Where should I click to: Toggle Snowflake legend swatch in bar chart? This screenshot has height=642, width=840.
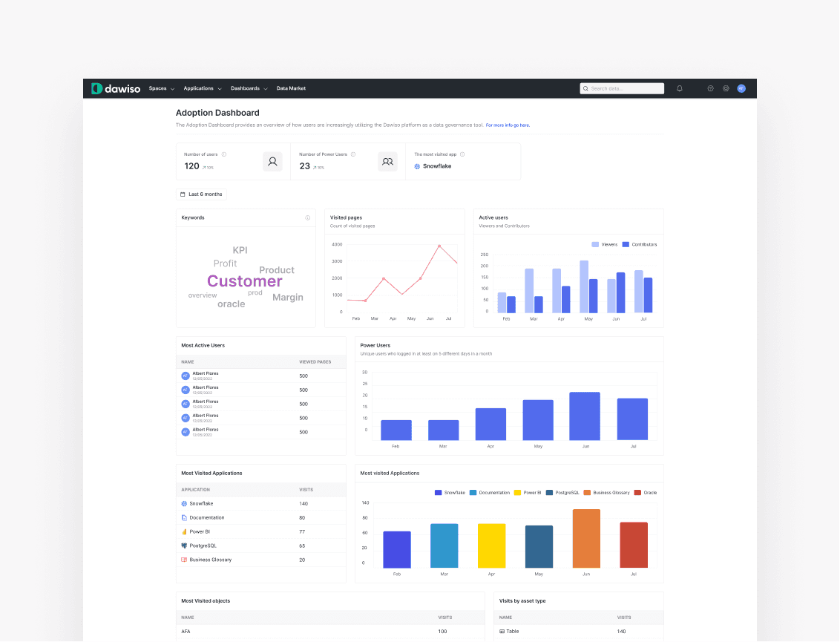(439, 493)
